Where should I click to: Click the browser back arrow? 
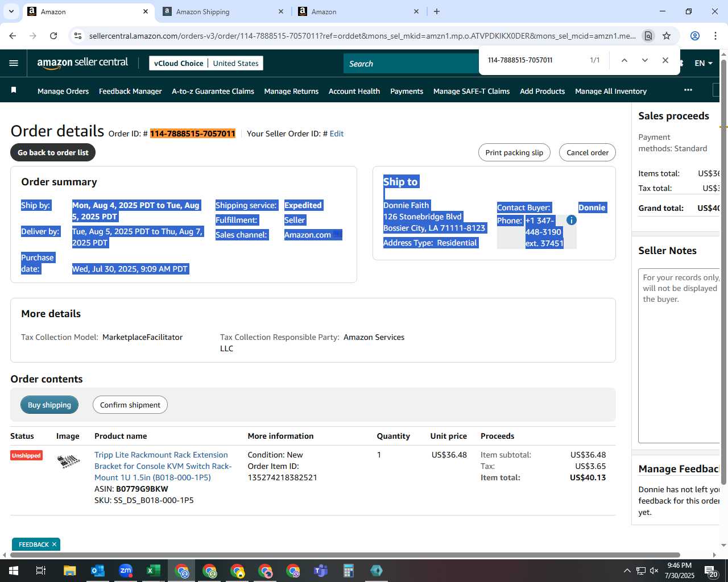[13, 36]
